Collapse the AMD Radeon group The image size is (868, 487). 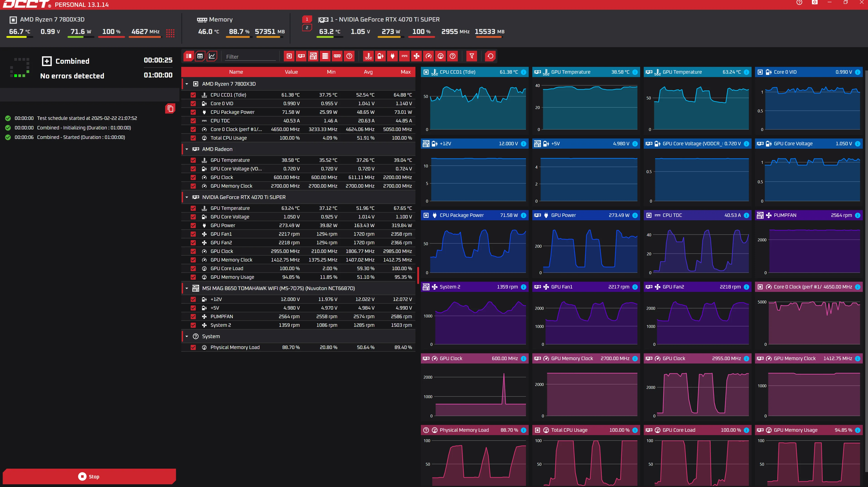[x=187, y=149]
